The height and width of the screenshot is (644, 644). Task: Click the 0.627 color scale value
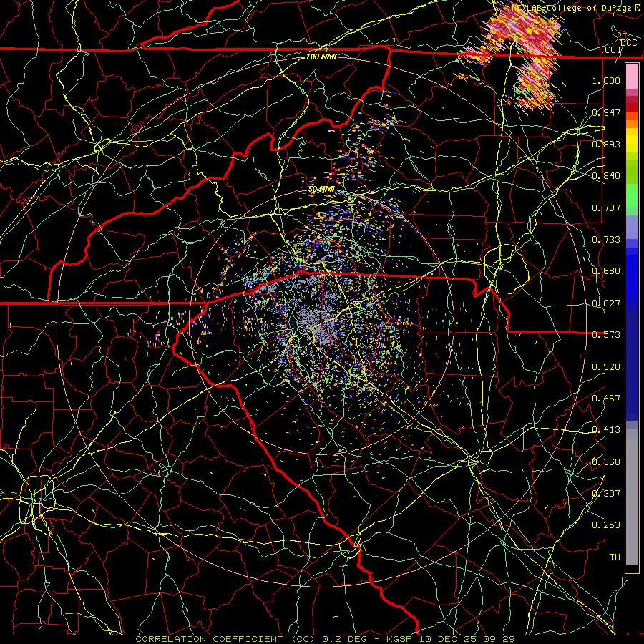tap(606, 303)
